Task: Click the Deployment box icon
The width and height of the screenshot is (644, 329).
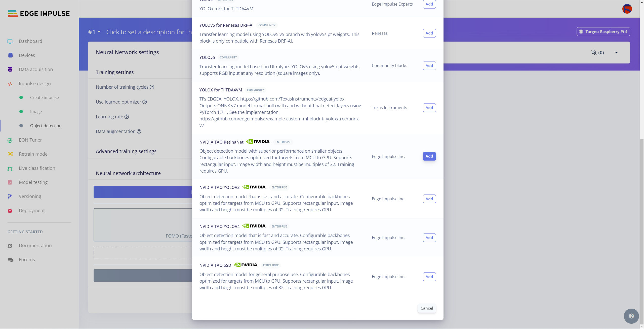Action: coord(10,211)
